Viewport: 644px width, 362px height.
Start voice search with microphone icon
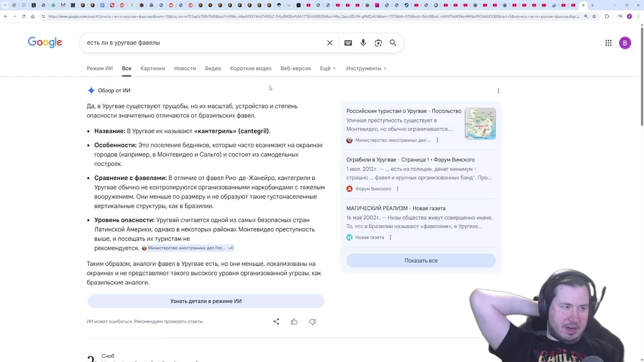[363, 43]
